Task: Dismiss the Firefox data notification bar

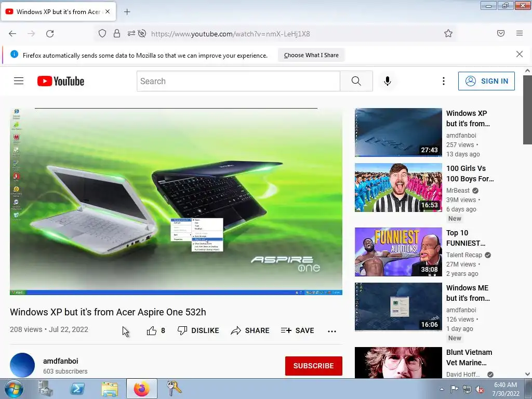Action: (x=519, y=54)
